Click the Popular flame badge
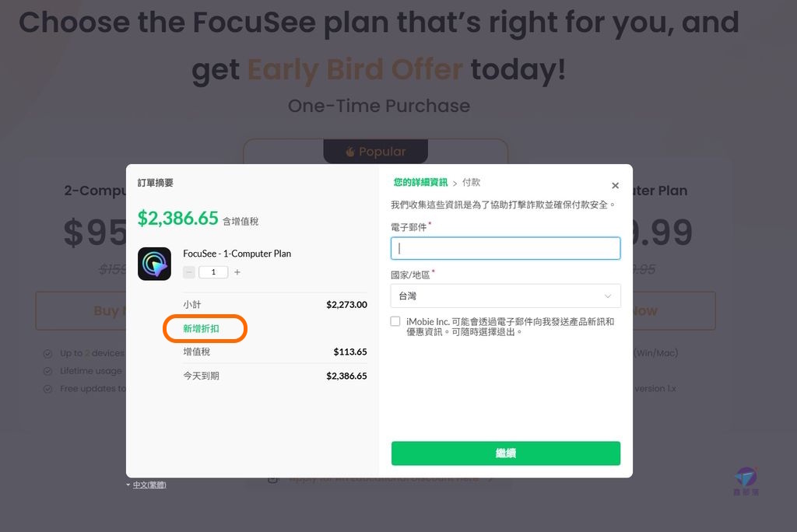 tap(376, 152)
